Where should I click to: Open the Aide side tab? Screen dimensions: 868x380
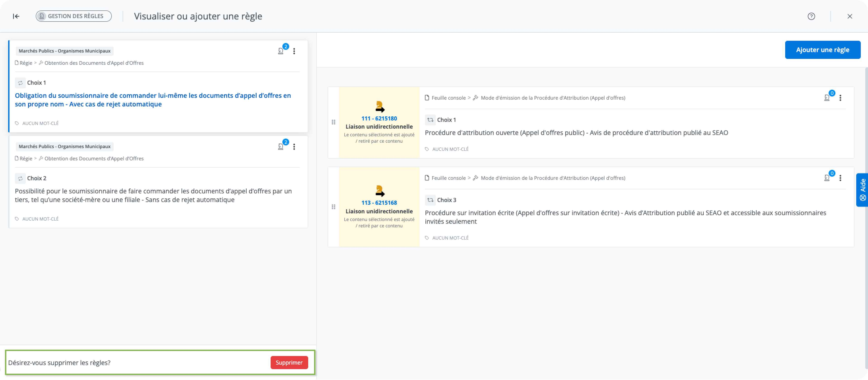862,190
